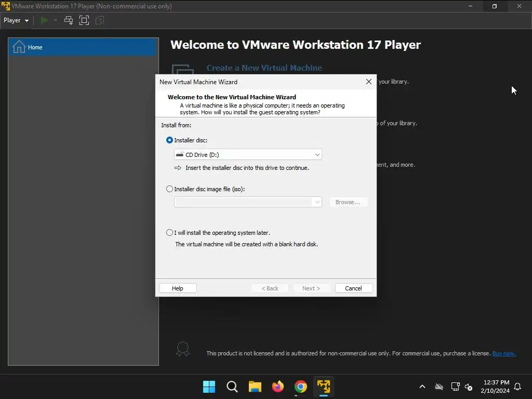
Task: Click the network display tray icon
Action: coord(455,387)
